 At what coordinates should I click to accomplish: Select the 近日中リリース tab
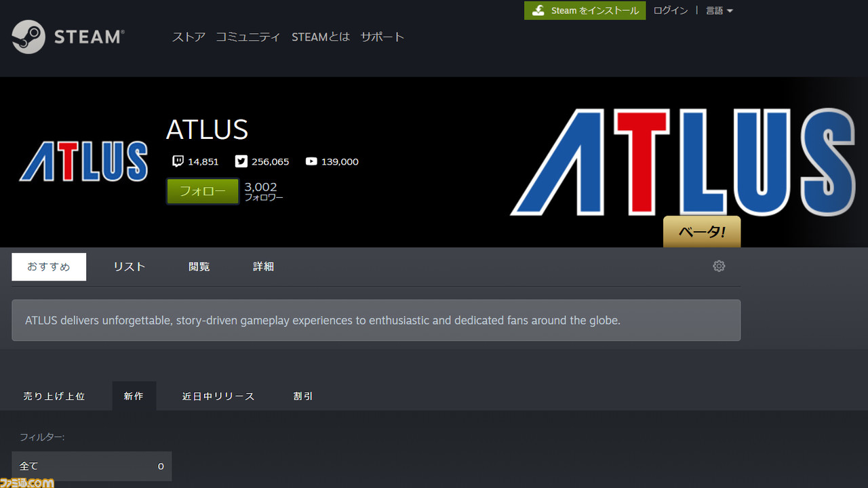[x=218, y=396]
